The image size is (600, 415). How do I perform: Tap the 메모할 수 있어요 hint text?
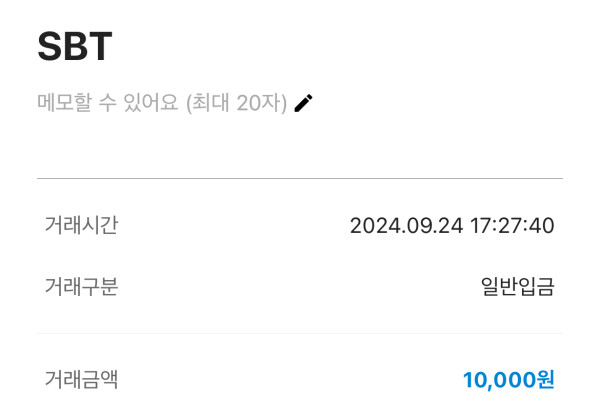coord(109,103)
